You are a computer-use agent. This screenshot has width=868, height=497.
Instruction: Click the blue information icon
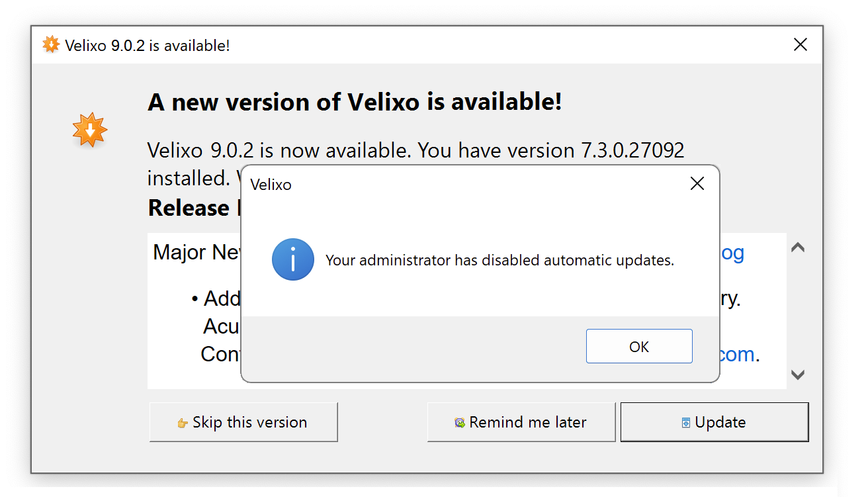[292, 259]
